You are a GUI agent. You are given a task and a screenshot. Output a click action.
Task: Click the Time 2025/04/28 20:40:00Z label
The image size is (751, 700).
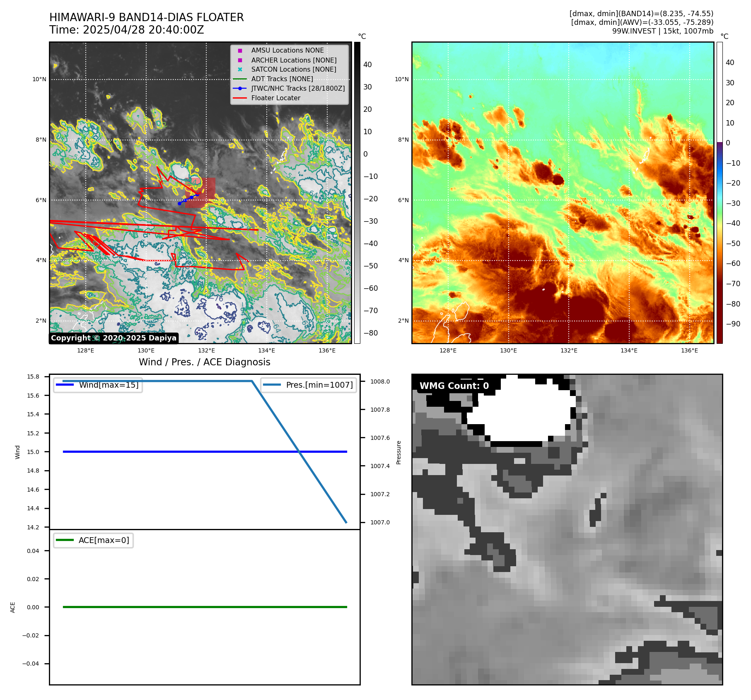(x=127, y=30)
